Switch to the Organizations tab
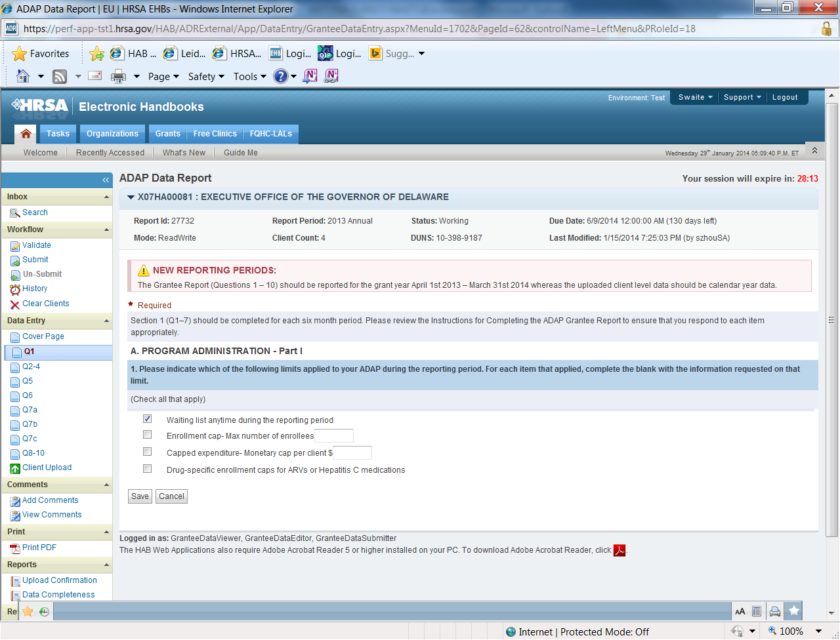The image size is (840, 640). 112,134
